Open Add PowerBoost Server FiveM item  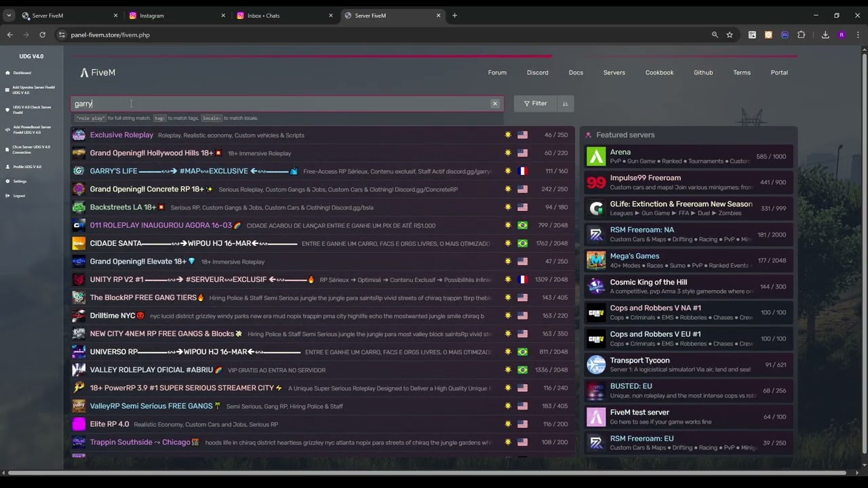pos(31,129)
